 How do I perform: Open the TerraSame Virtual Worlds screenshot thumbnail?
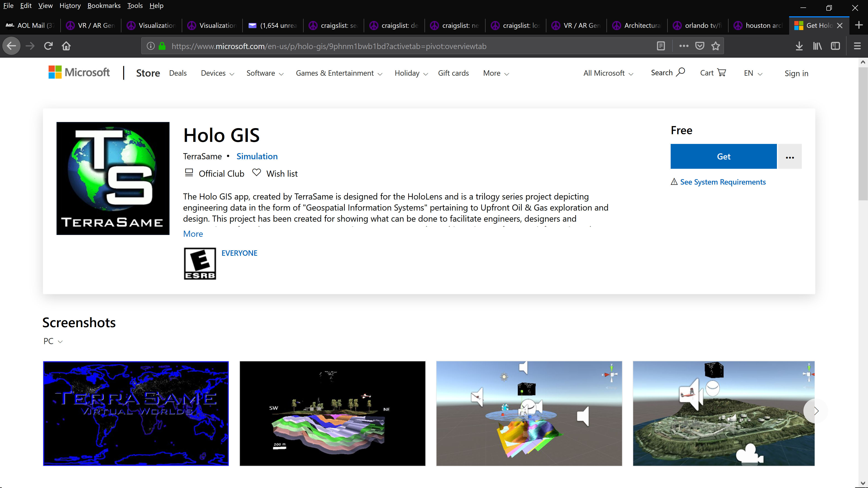(136, 414)
